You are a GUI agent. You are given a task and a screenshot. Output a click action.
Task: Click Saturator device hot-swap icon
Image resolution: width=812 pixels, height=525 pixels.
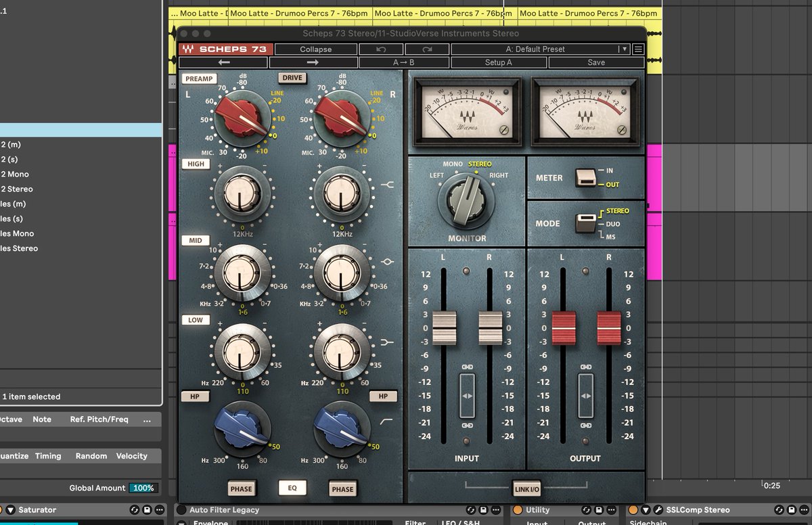(x=134, y=510)
